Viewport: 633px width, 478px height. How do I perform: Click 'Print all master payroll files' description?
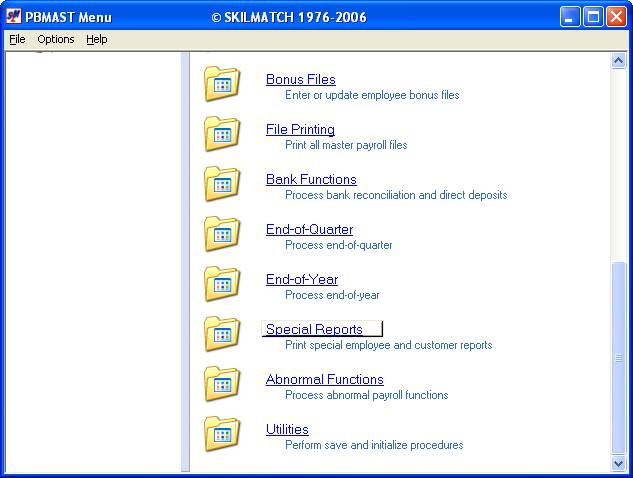tap(346, 145)
